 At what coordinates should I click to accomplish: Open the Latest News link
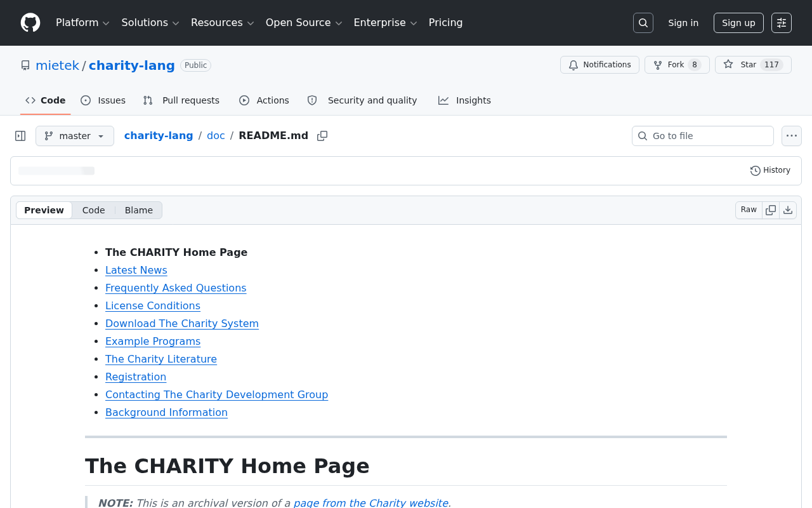coord(136,271)
